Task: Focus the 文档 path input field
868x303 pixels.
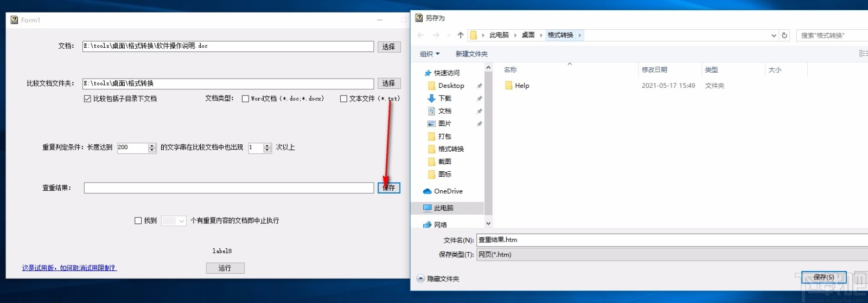Action: click(x=228, y=47)
